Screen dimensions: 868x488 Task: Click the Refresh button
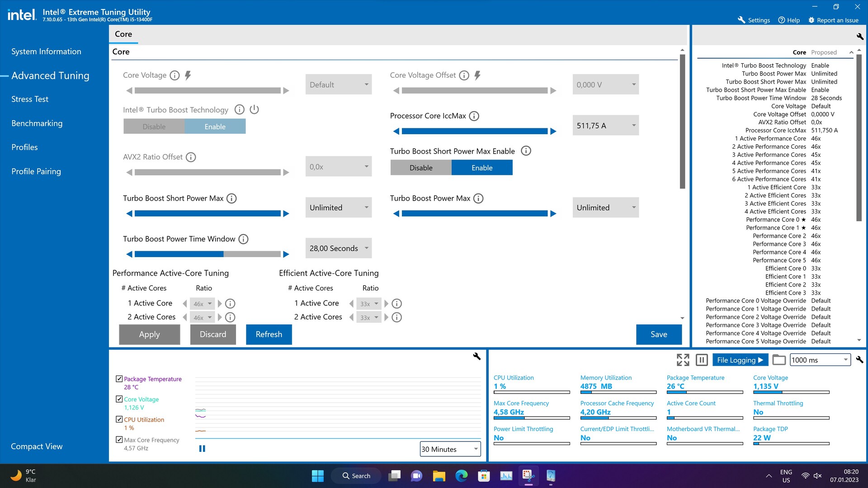tap(268, 333)
